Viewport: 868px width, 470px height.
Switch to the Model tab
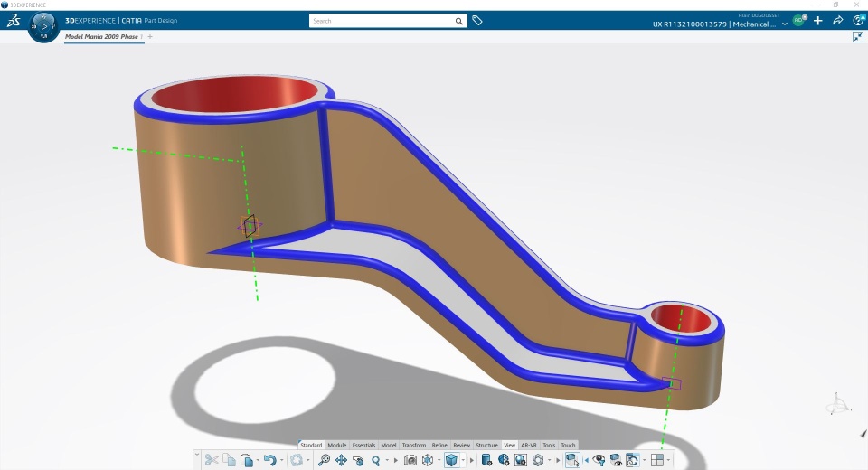click(389, 445)
